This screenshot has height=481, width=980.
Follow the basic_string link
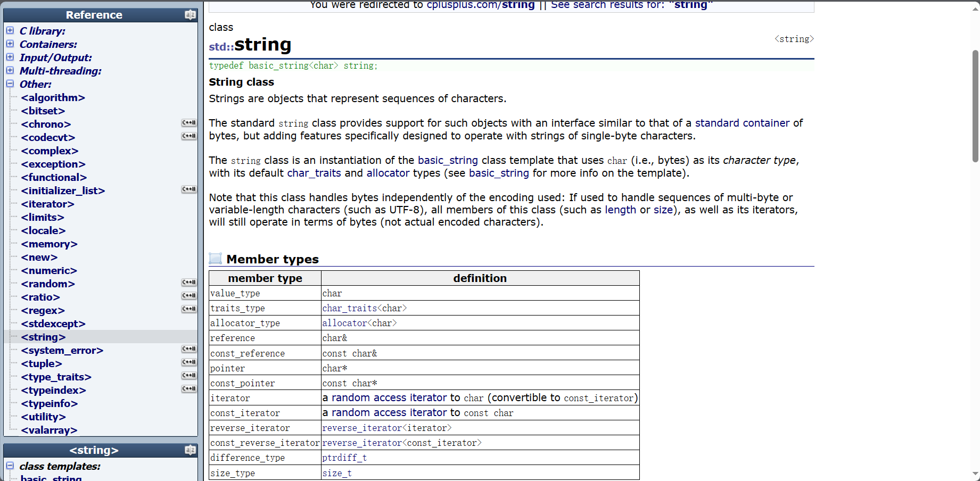448,160
